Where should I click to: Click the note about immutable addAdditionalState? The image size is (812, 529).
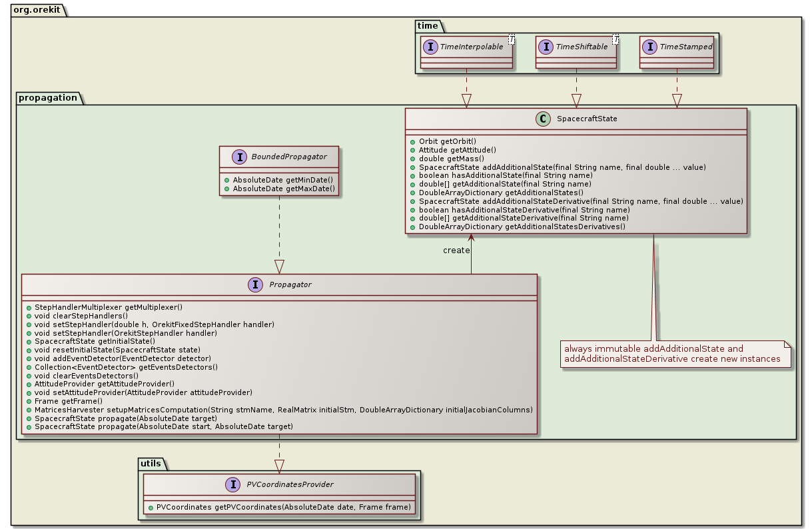pyautogui.click(x=675, y=354)
